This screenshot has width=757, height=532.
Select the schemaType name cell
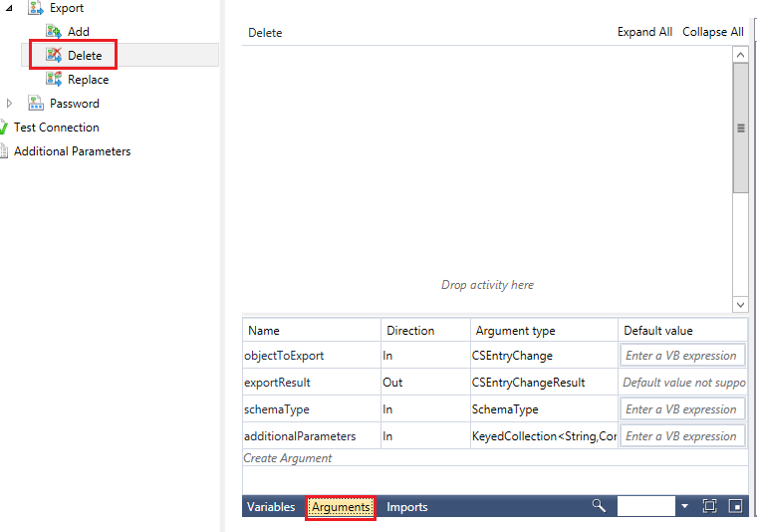[312, 408]
